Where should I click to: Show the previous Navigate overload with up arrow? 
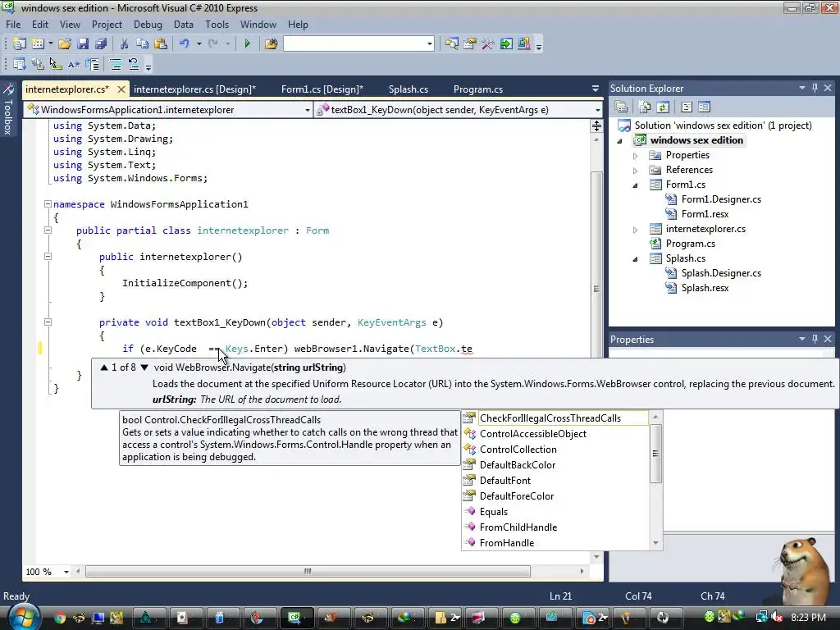[x=104, y=367]
